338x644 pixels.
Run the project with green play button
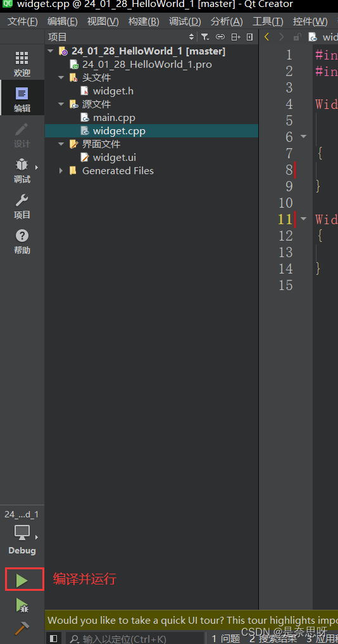pyautogui.click(x=22, y=580)
